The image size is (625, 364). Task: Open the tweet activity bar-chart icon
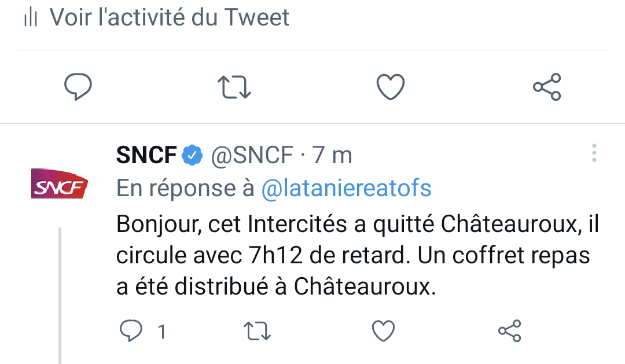[x=30, y=18]
